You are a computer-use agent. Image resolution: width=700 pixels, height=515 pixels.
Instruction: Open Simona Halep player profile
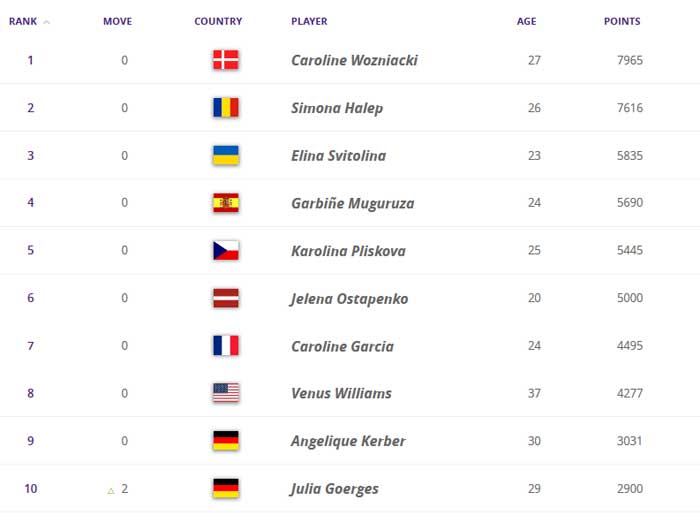coord(336,108)
